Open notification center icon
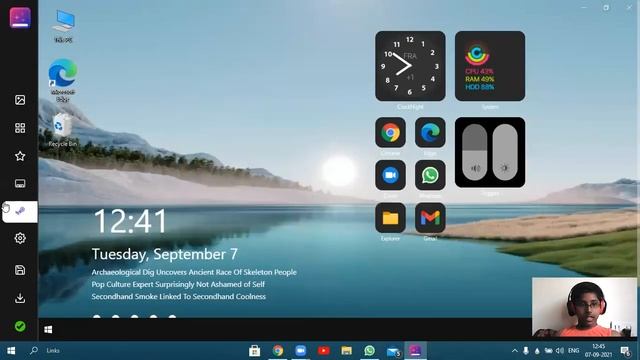 point(625,351)
